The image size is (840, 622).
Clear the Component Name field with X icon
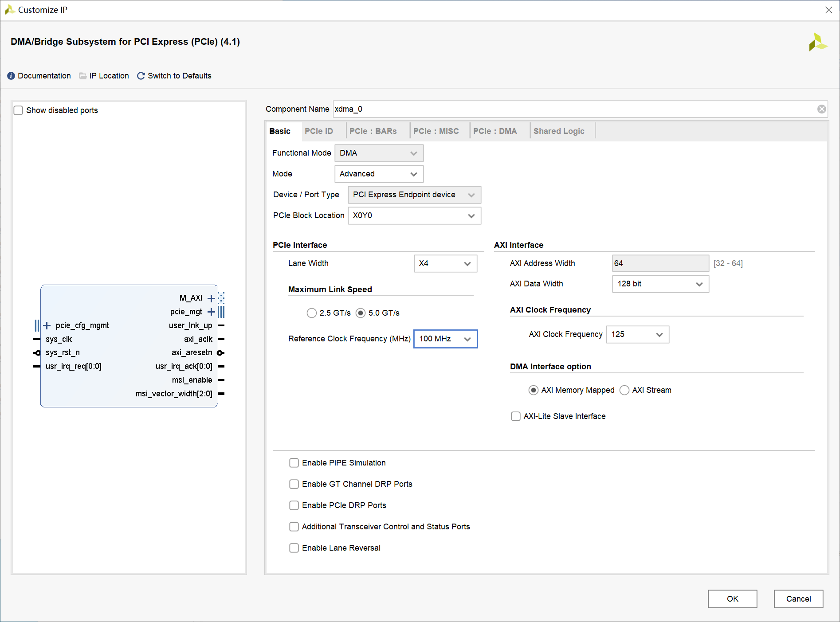pos(821,109)
